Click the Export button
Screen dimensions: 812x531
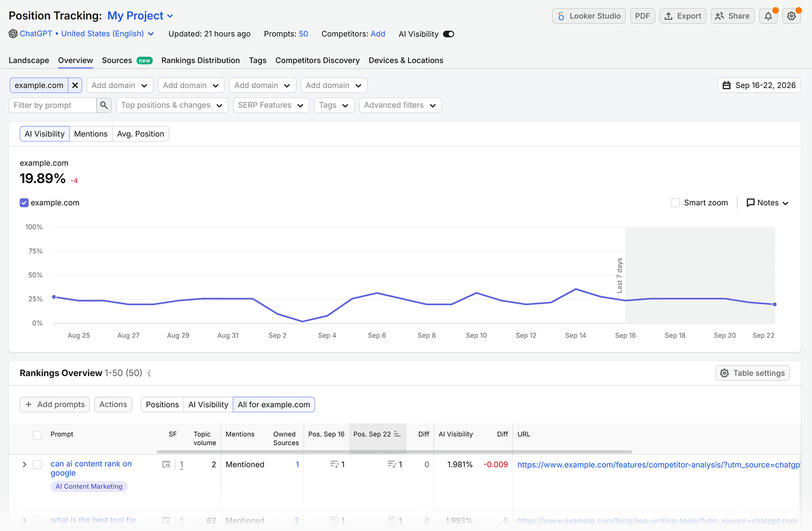click(x=683, y=16)
